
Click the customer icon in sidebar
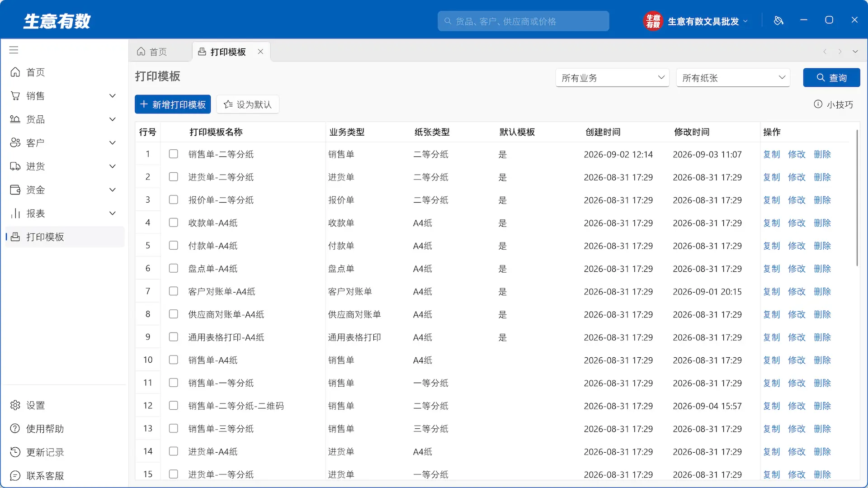[15, 143]
